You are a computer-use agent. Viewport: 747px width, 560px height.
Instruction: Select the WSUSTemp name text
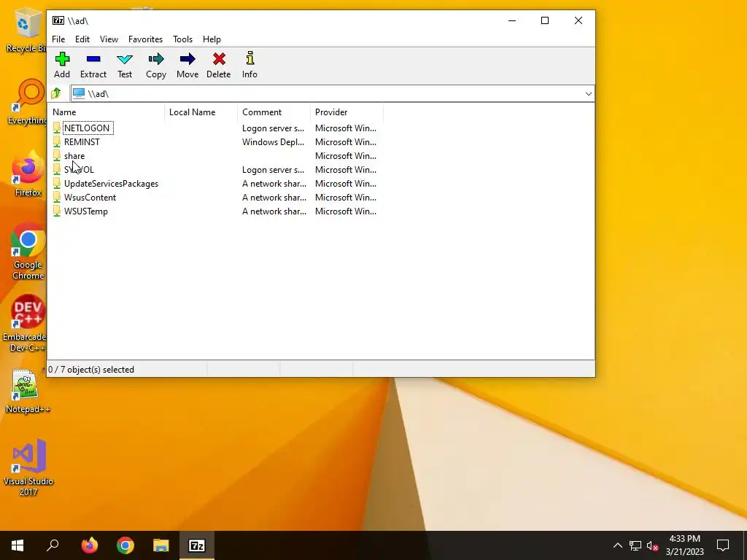tap(86, 211)
